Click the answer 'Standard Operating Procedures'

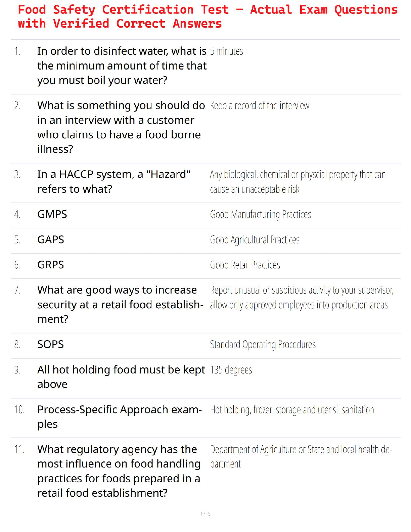click(x=263, y=345)
